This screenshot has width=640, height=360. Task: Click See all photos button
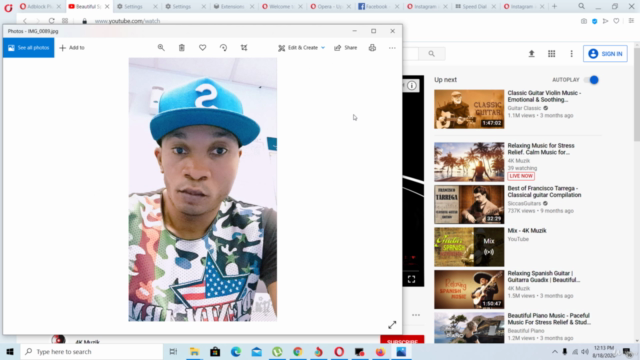[29, 48]
